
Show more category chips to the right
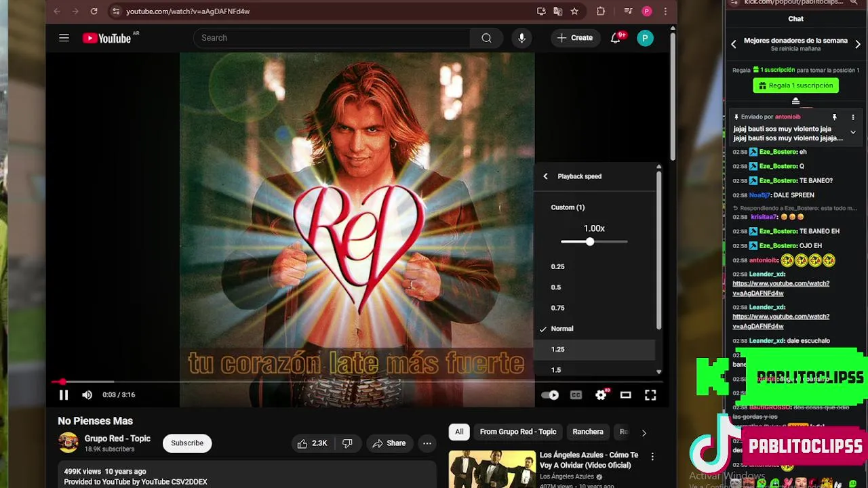pyautogui.click(x=644, y=432)
